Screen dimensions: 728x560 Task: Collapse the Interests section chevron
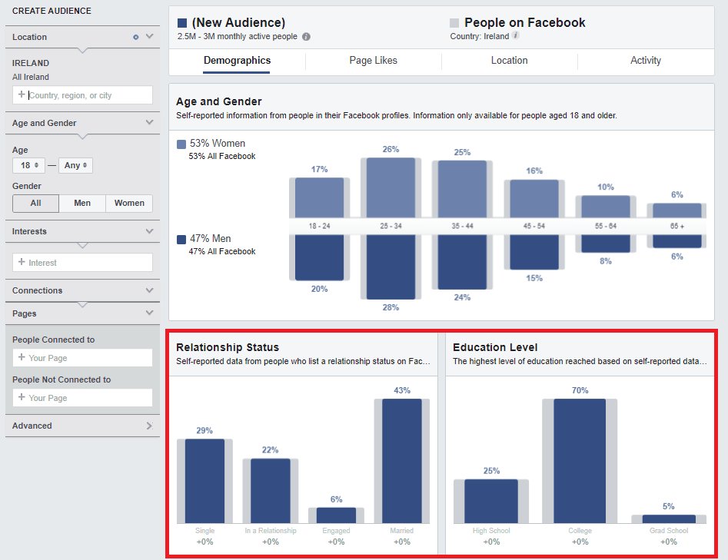(x=149, y=231)
